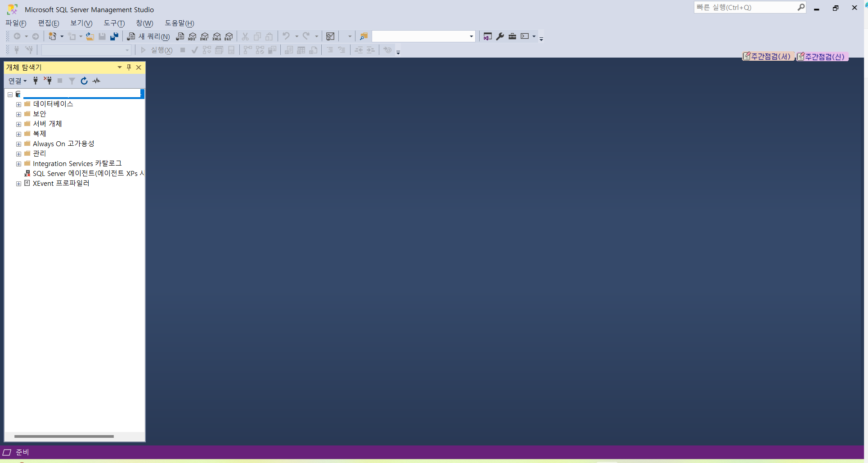Expand the 서버 개체 folder

point(18,124)
